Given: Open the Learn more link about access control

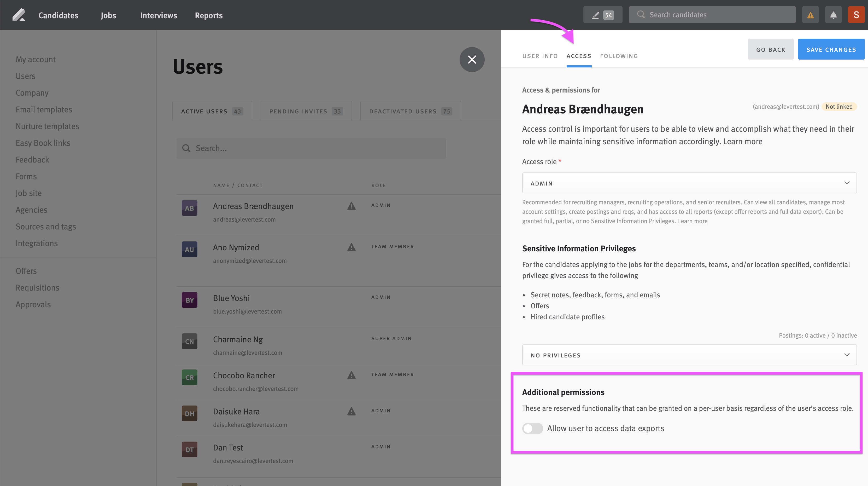Looking at the screenshot, I should point(743,141).
